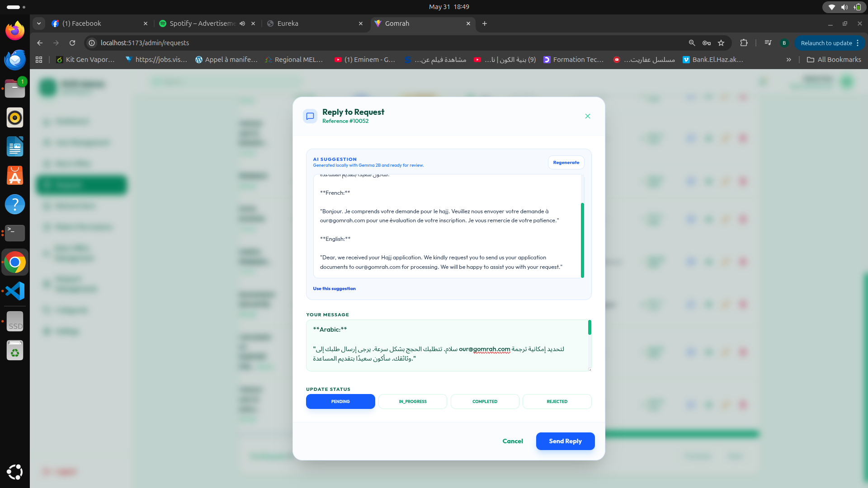Click inside the Your Message text area
This screenshot has height=488, width=868.
[x=448, y=346]
